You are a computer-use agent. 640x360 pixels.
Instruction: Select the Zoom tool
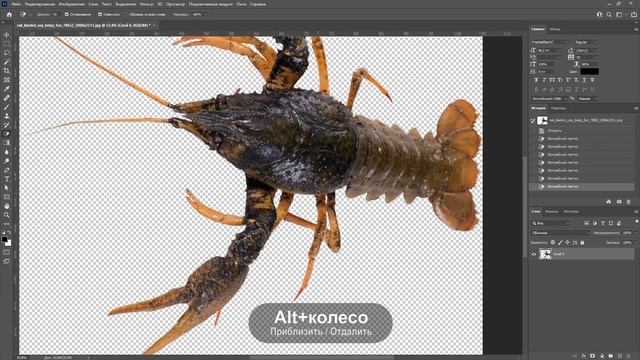click(x=7, y=215)
